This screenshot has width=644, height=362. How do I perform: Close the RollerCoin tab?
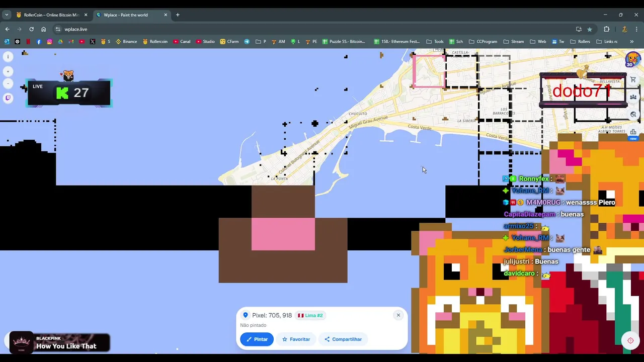86,15
